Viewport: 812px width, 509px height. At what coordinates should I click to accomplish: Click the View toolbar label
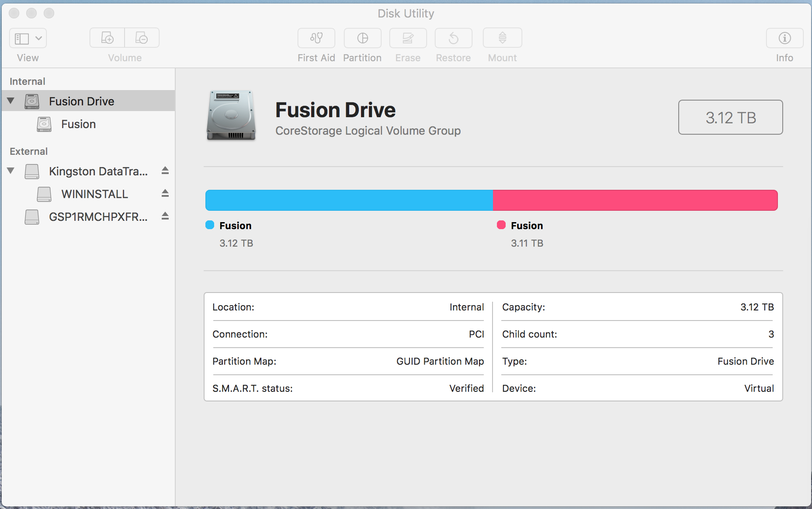click(28, 58)
